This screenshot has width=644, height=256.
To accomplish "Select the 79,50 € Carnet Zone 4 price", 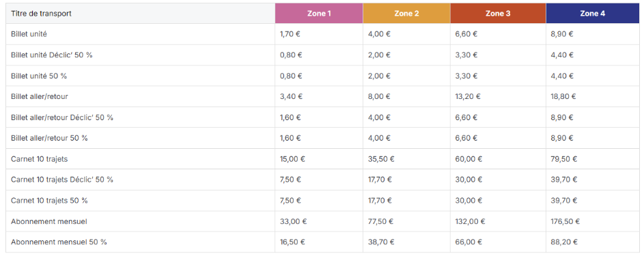I will pos(564,159).
